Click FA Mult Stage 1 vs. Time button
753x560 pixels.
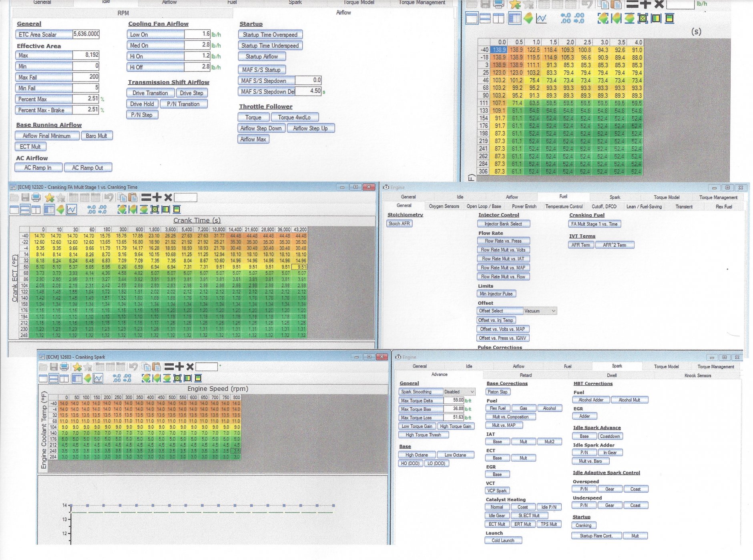click(594, 224)
